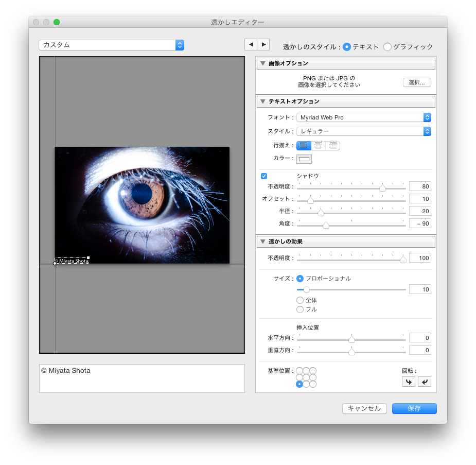Toggle the シャドウ checkbox
The width and height of the screenshot is (476, 465).
point(264,176)
